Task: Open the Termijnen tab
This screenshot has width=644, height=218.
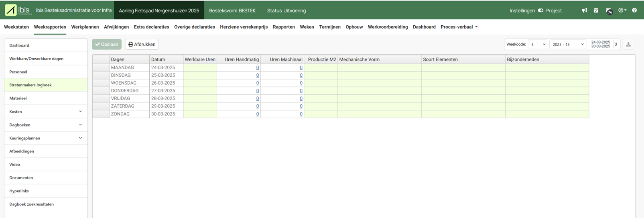Action: point(330,27)
